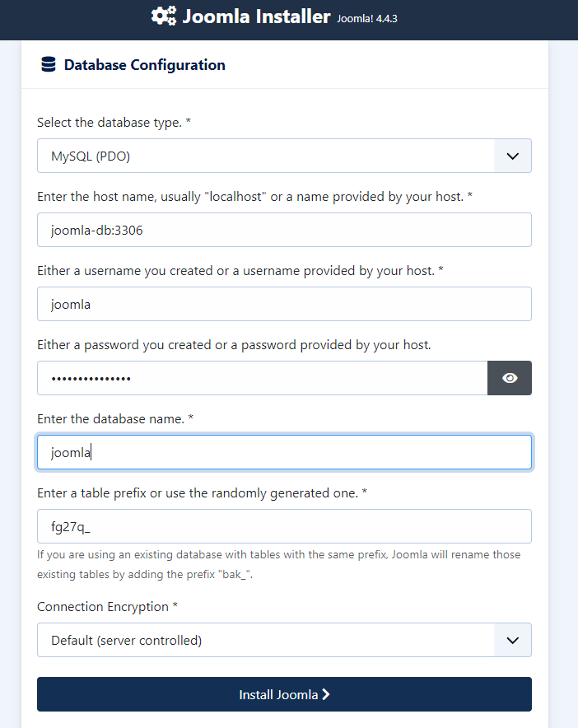
Task: Click the database stack icon beside Database Configuration
Action: click(49, 64)
